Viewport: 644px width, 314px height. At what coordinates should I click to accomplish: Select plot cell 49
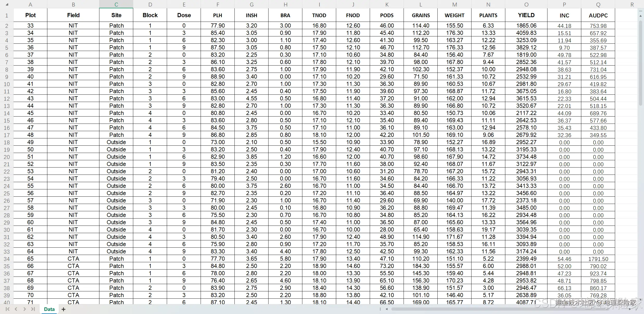tap(30, 142)
